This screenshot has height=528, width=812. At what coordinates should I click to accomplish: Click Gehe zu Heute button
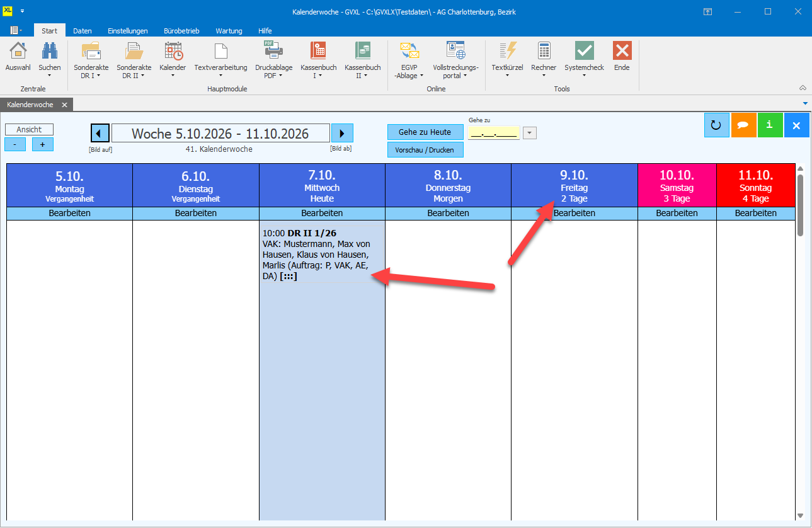coord(425,132)
